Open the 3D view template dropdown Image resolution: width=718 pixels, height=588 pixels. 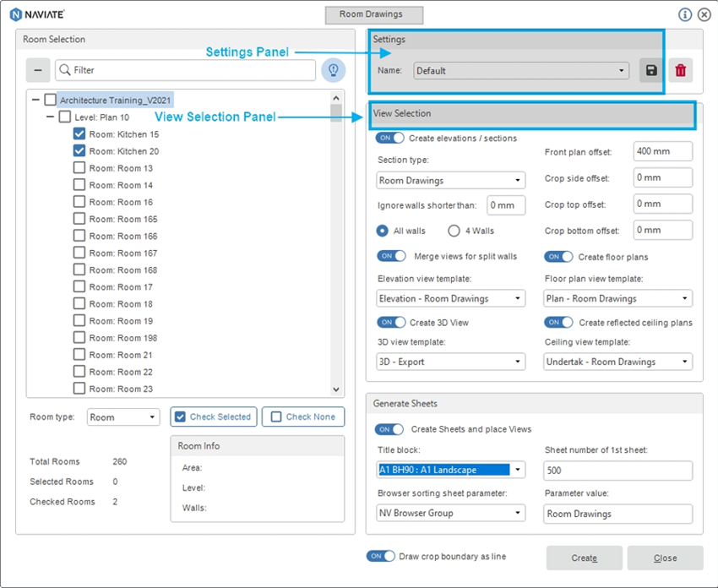[450, 362]
